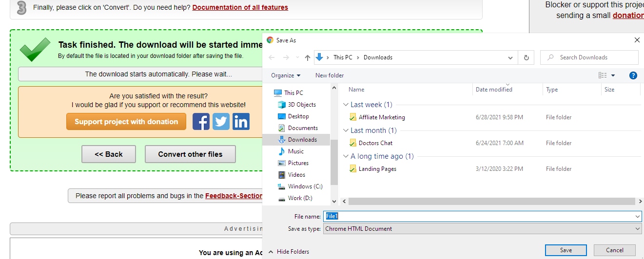Viewport: 644px width, 259px height.
Task: Click the Facebook share icon
Action: (x=201, y=121)
